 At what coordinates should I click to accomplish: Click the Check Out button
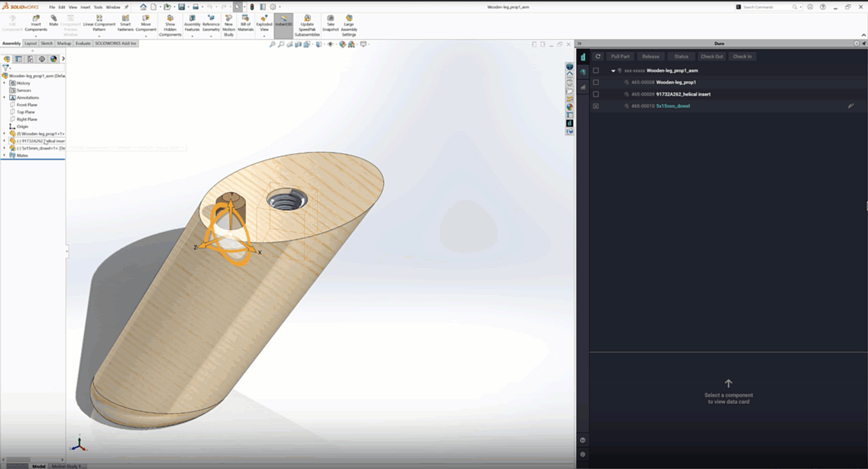pyautogui.click(x=711, y=56)
